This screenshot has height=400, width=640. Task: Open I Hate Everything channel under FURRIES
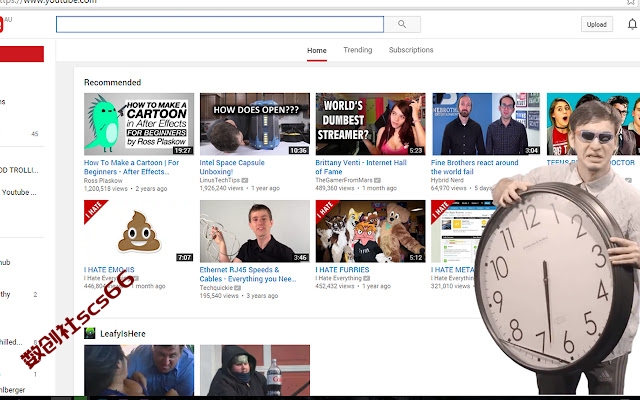[338, 278]
